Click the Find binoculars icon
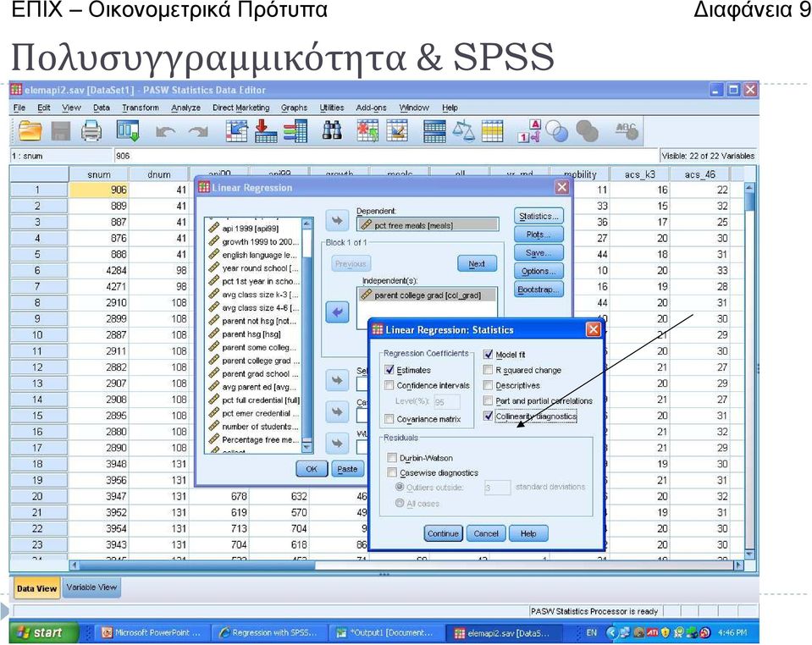Viewport: 812px width, 645px height. pos(332,130)
